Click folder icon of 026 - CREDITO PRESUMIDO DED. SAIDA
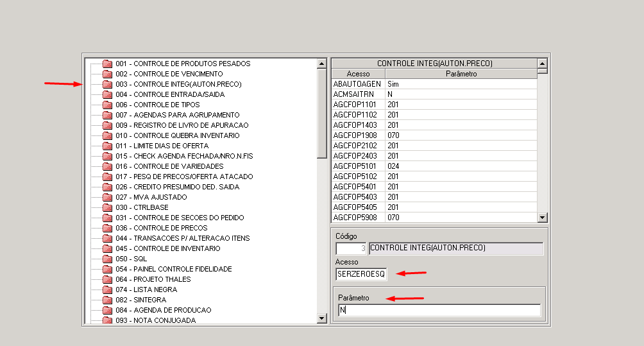Screen dimensions: 644x346 107,187
